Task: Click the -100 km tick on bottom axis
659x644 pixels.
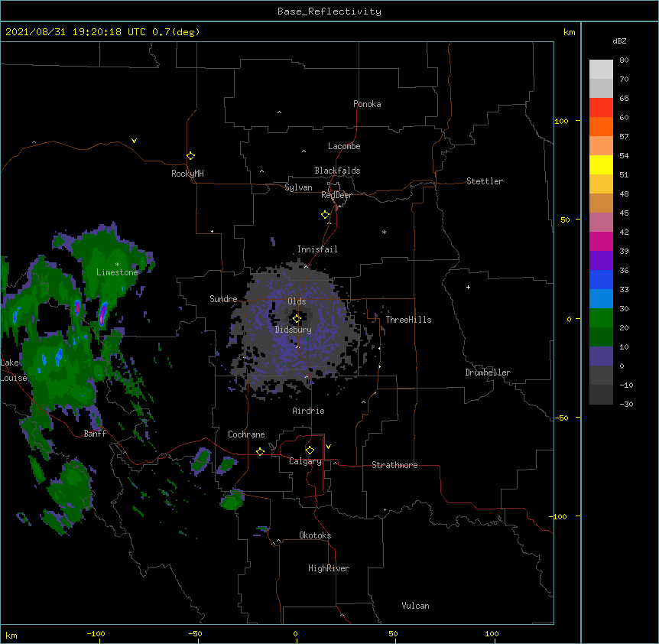Action: coord(96,633)
